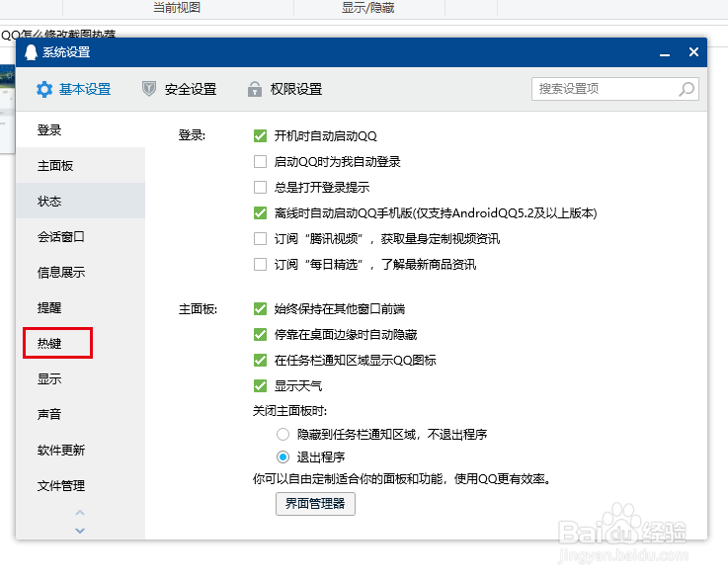Click 当前视图 label in background window
Screen dimensions: 728x581
[177, 8]
